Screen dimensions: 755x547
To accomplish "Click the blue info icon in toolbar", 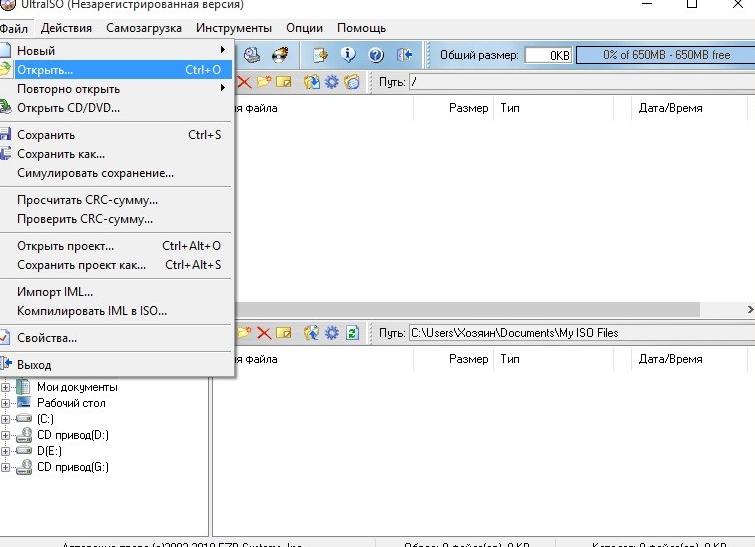I will pos(348,55).
